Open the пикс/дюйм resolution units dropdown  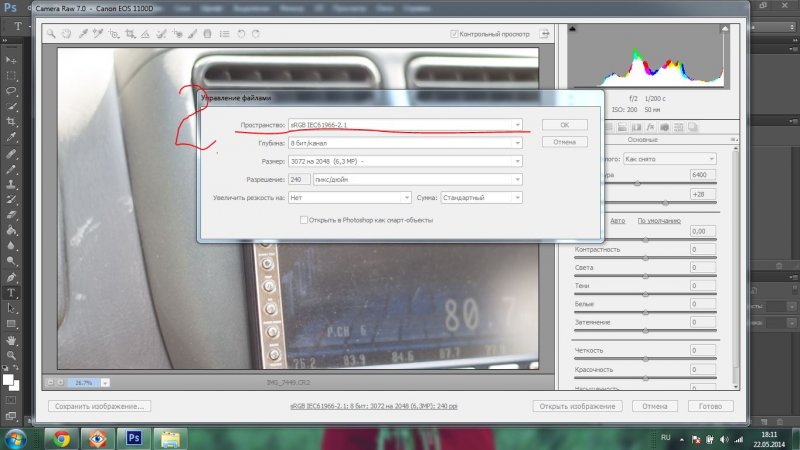[417, 179]
